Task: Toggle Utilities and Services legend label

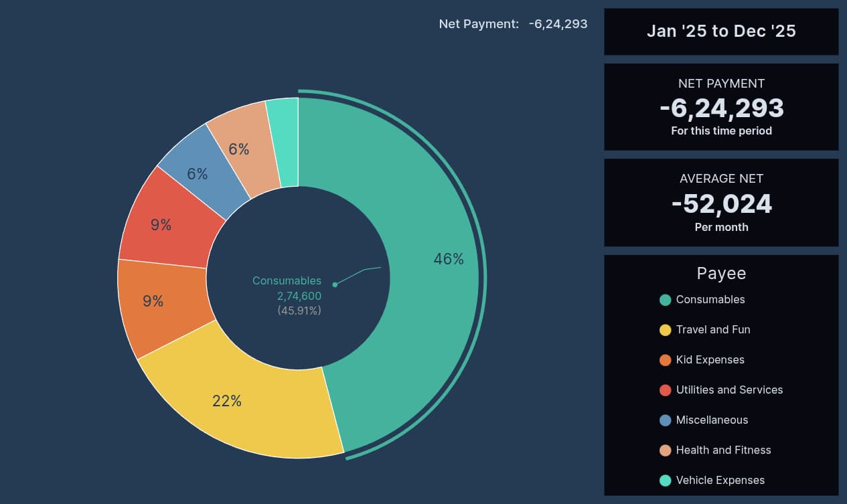Action: coord(729,390)
